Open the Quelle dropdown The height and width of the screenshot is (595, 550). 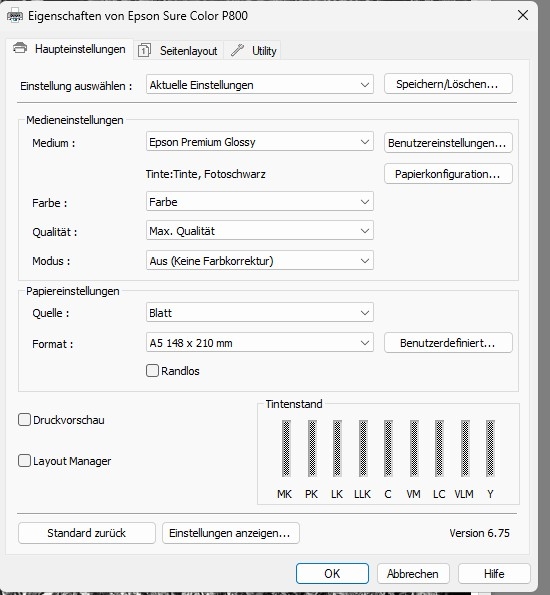pos(260,313)
